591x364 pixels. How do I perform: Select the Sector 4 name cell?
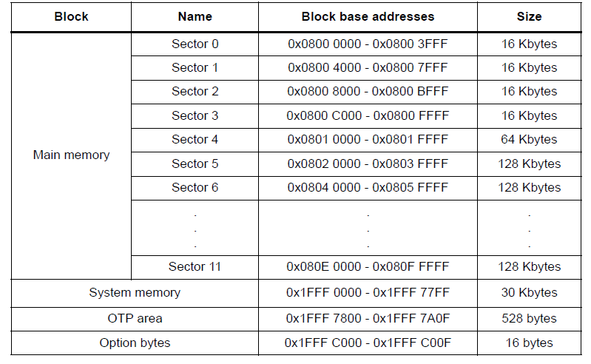(x=195, y=139)
